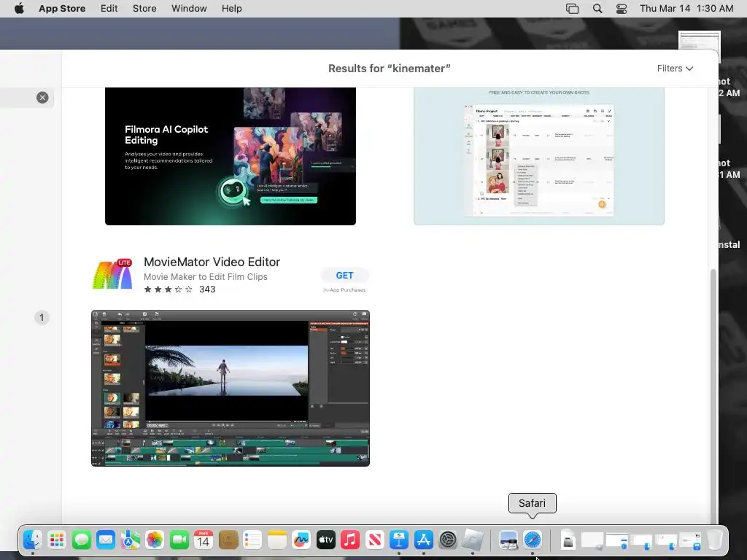This screenshot has height=560, width=747.
Task: Clear the search field with the X button
Action: 42,98
